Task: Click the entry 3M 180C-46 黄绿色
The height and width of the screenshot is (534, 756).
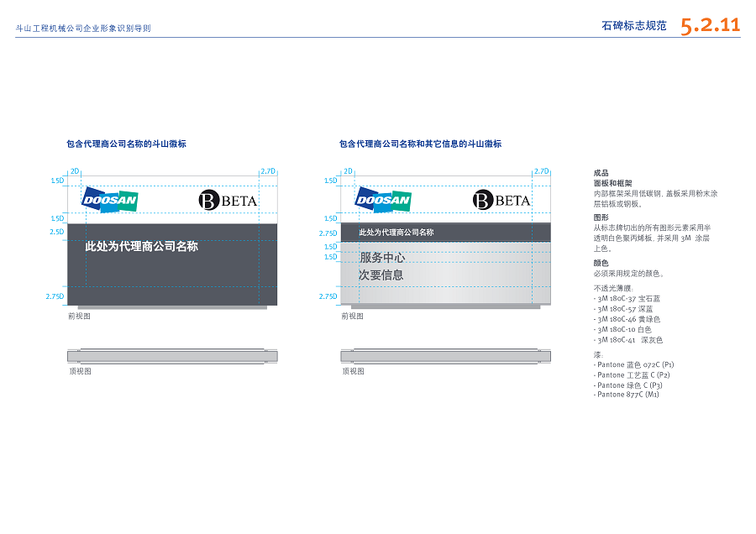Action: tap(627, 319)
